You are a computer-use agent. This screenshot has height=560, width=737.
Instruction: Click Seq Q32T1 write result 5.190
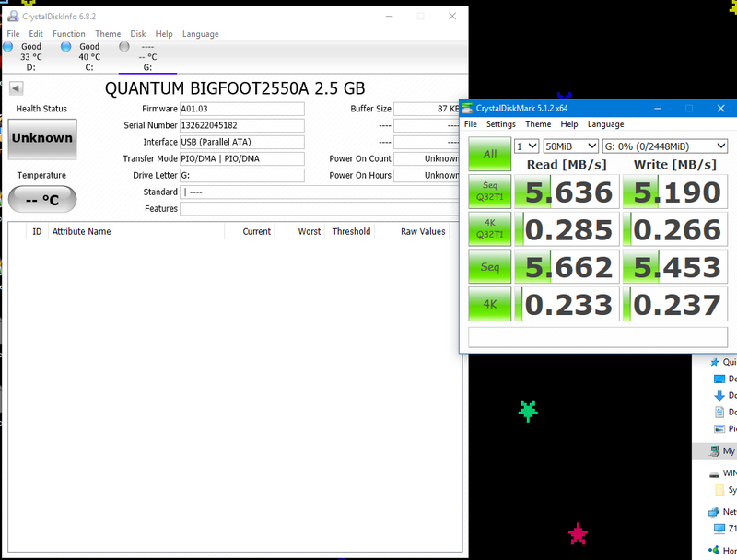675,192
